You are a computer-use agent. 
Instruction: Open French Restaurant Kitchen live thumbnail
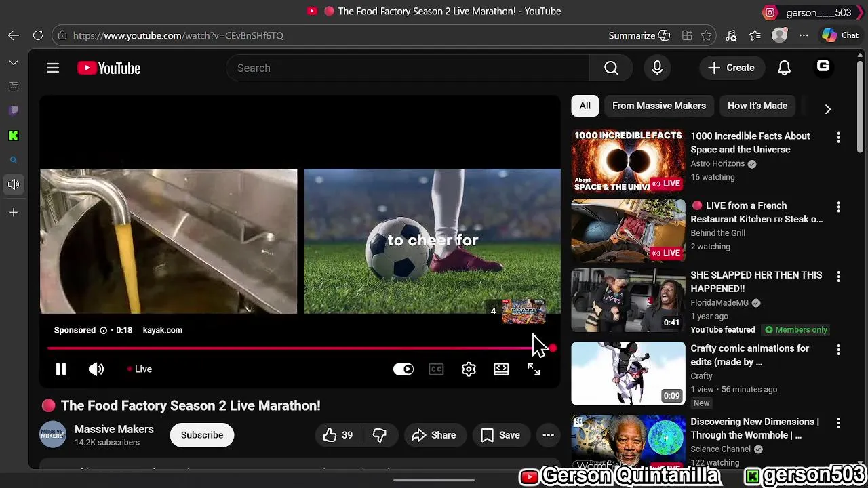tap(628, 231)
